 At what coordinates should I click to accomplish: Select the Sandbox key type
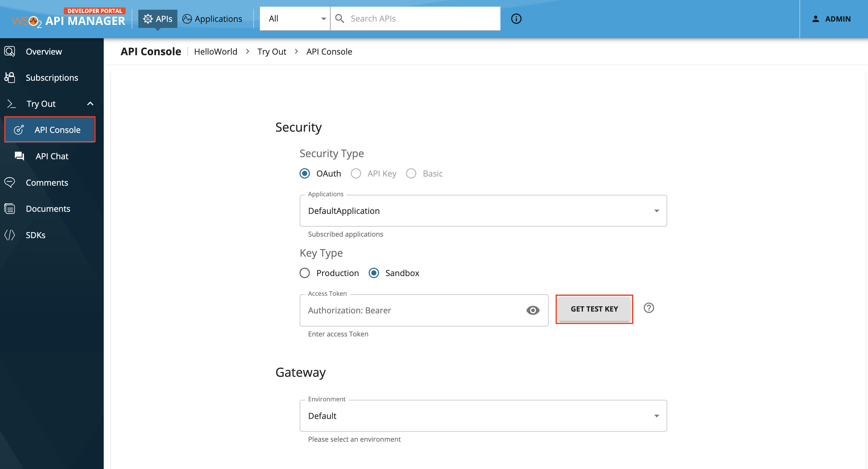click(373, 273)
